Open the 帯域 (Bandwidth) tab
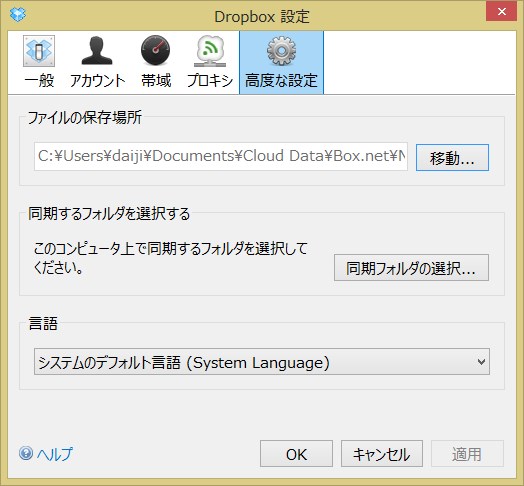 point(156,63)
